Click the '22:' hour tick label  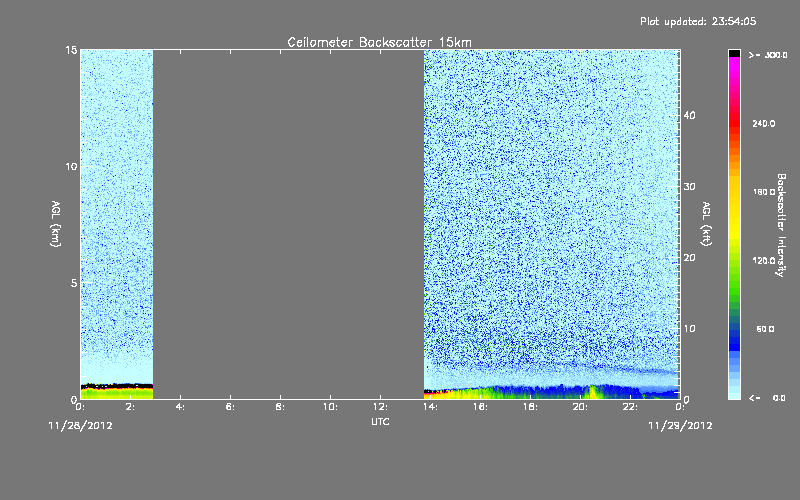630,407
